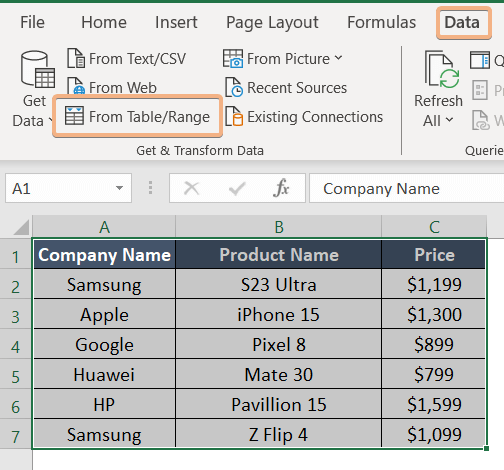The width and height of the screenshot is (504, 470).
Task: Click the Company Name header cell
Action: (104, 255)
